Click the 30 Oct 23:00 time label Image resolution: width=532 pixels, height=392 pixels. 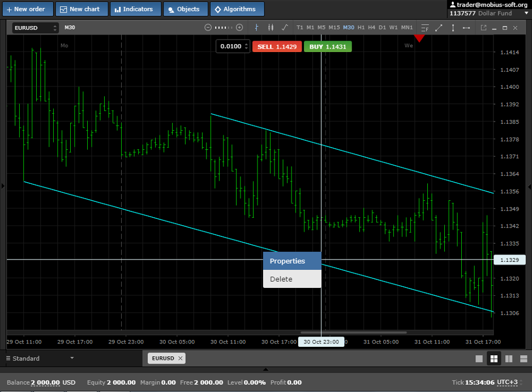tap(321, 342)
